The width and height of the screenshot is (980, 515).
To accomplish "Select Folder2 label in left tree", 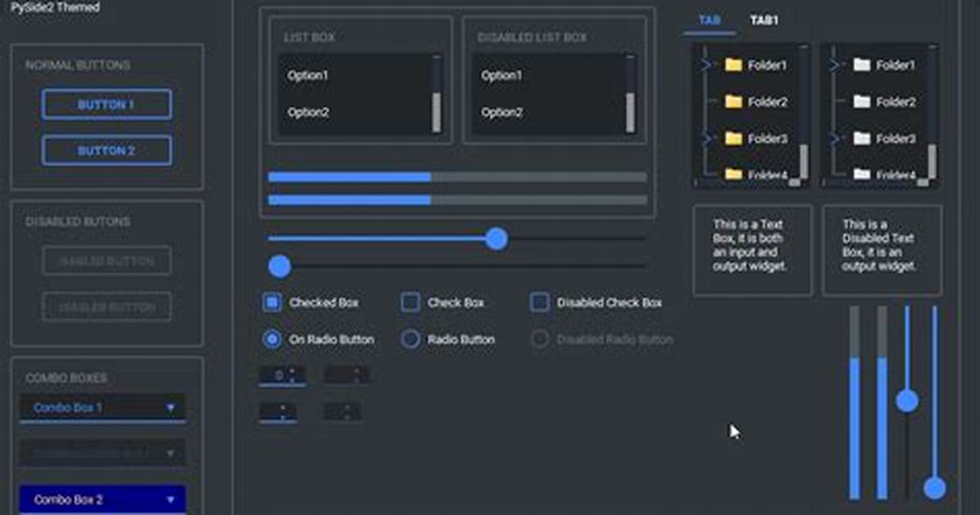I will (x=768, y=102).
